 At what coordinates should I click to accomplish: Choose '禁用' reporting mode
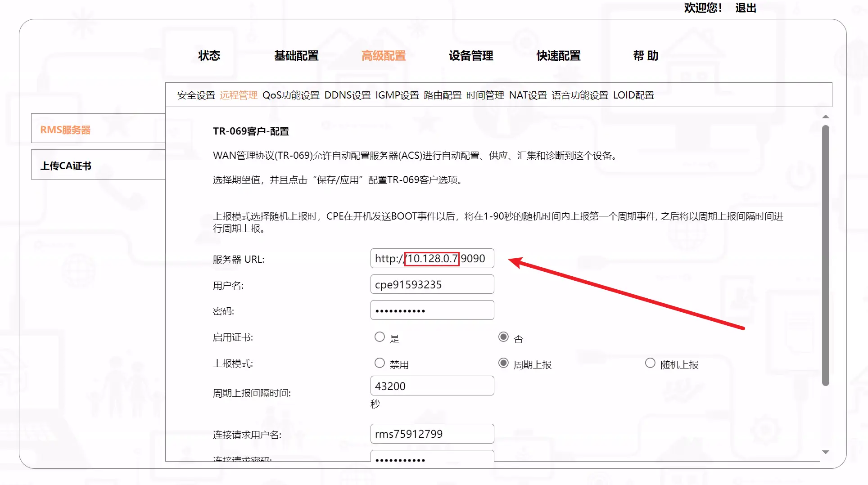tap(380, 363)
